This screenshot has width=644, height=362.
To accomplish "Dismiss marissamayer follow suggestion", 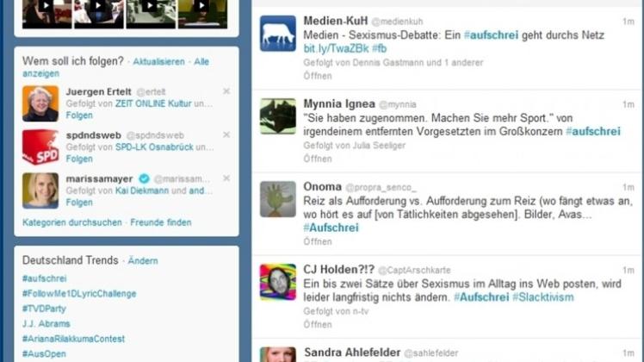I will point(226,178).
